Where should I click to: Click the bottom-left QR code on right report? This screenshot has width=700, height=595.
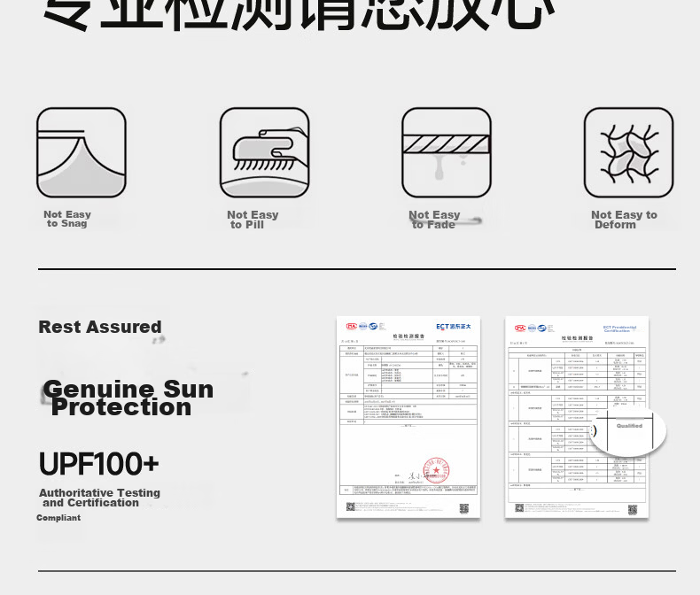click(x=519, y=508)
